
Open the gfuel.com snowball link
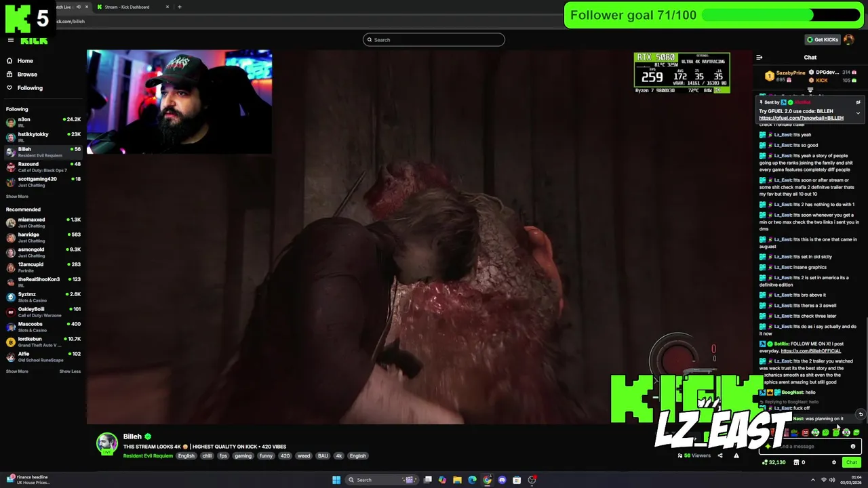[x=801, y=118]
